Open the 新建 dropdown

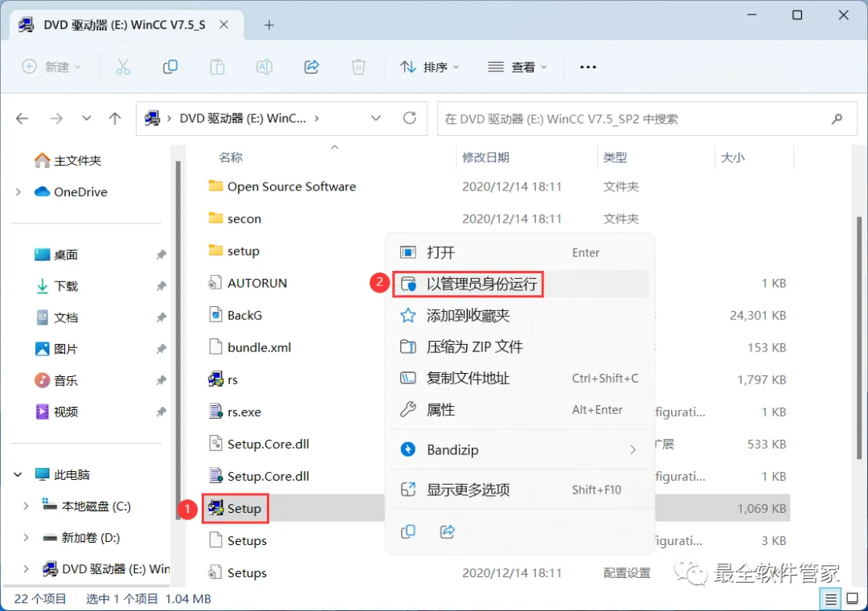point(51,67)
